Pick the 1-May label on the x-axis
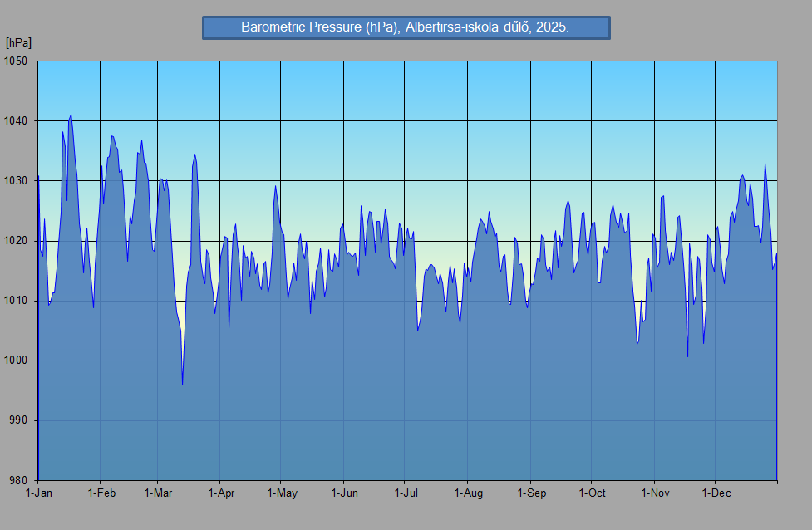812x530 pixels. coord(282,493)
